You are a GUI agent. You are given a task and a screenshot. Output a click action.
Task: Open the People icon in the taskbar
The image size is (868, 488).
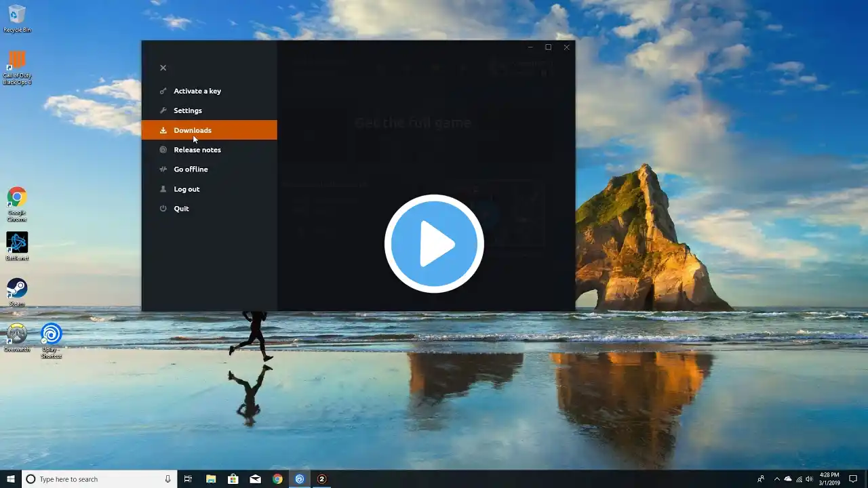[761, 479]
